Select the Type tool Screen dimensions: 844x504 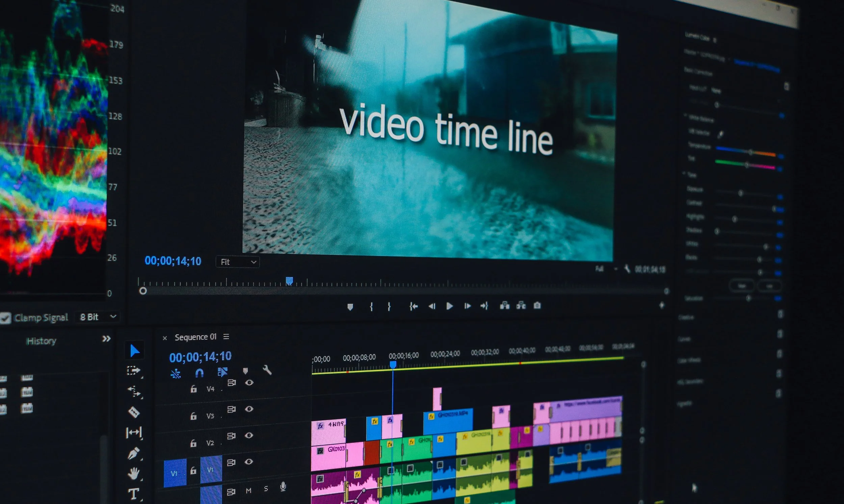point(133,494)
